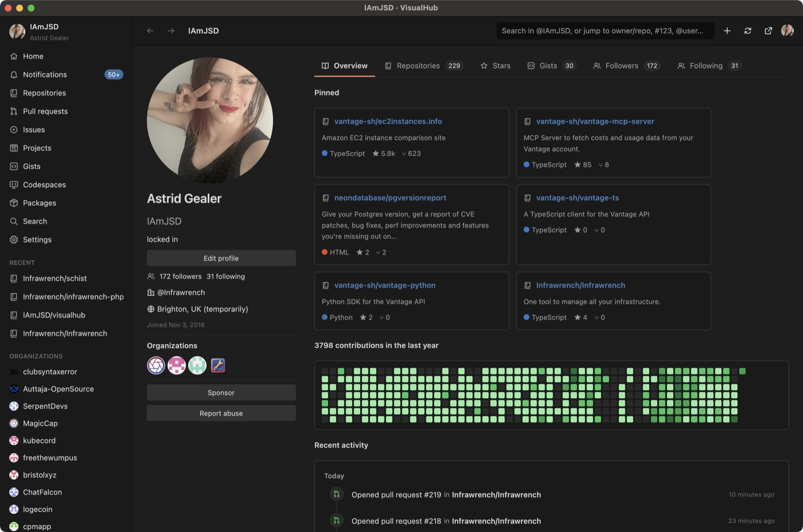Click the plus icon to create new

(x=727, y=31)
